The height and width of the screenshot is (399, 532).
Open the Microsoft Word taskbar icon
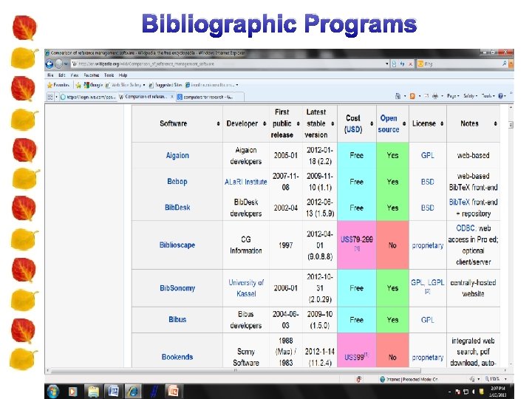(112, 392)
